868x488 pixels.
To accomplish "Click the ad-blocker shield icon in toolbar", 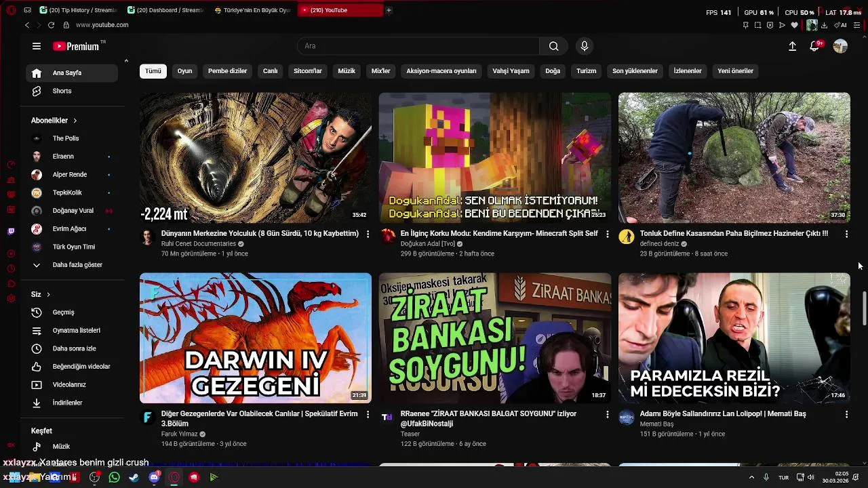I will click(x=770, y=25).
